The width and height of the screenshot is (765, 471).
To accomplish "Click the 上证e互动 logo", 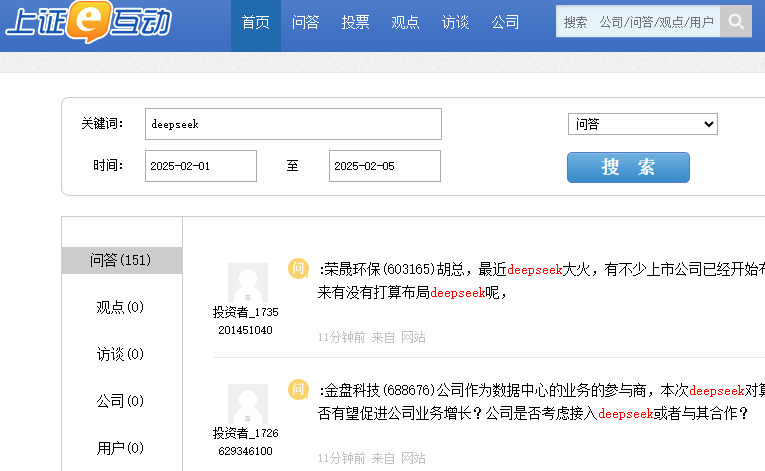I will coord(88,22).
